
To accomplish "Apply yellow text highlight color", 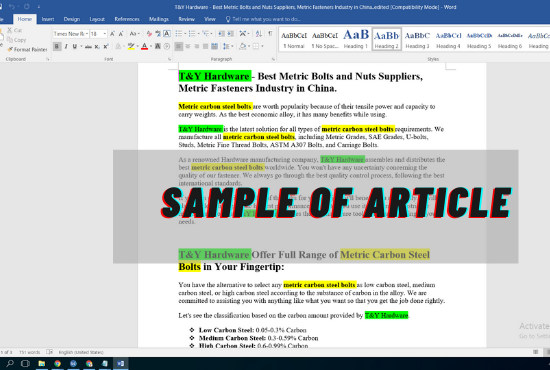I will pos(131,46).
